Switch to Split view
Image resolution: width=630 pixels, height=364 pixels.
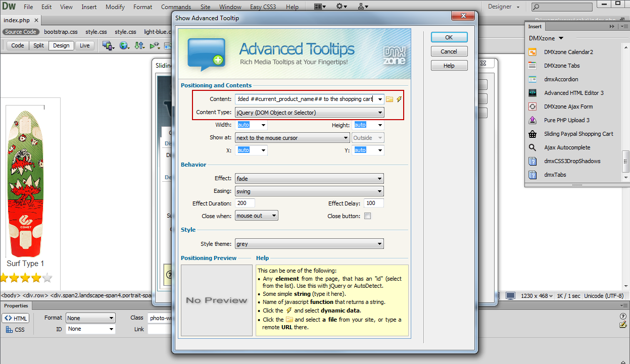tap(39, 45)
